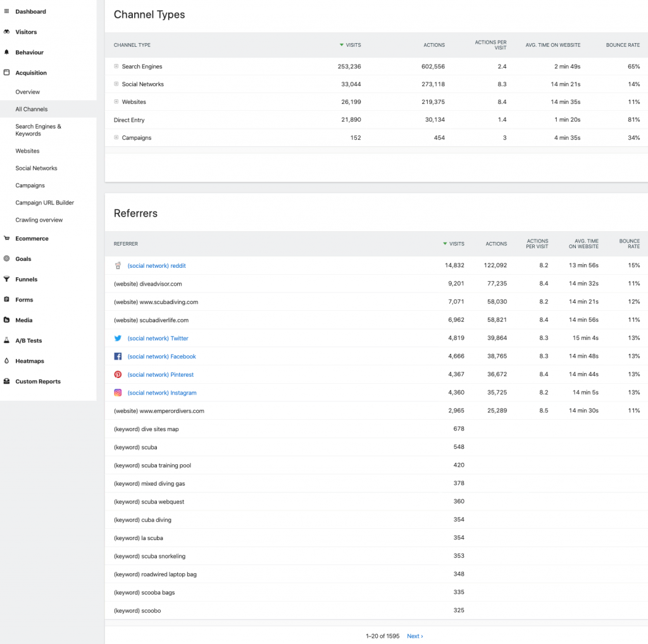
Task: Sort Referrers by Bounce Rate column
Action: click(x=630, y=244)
